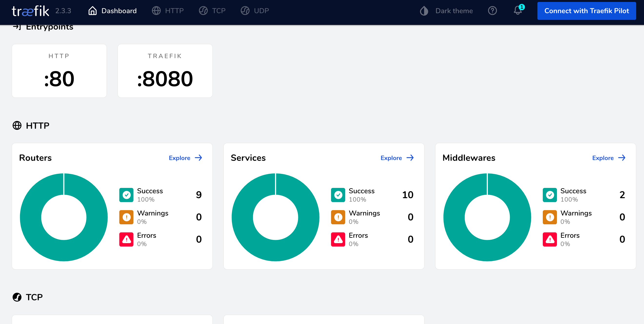This screenshot has height=324, width=644.
Task: Open the UDP navigation tab
Action: (x=255, y=11)
